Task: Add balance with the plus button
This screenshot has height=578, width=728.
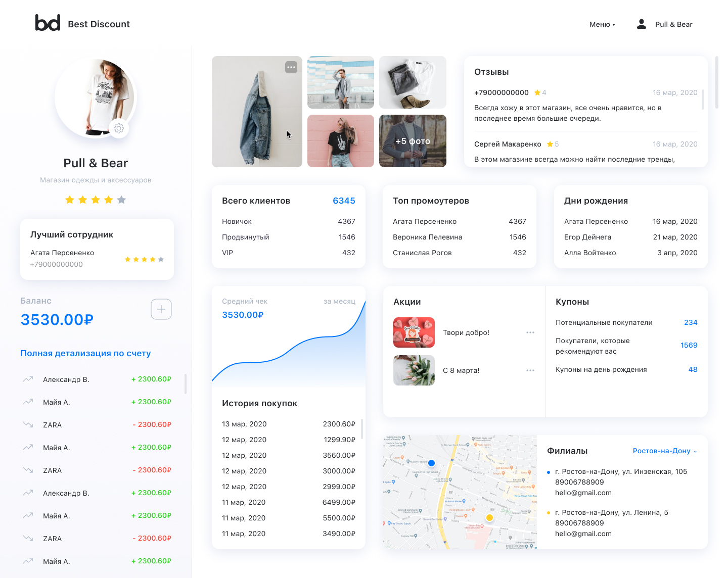Action: (x=161, y=309)
